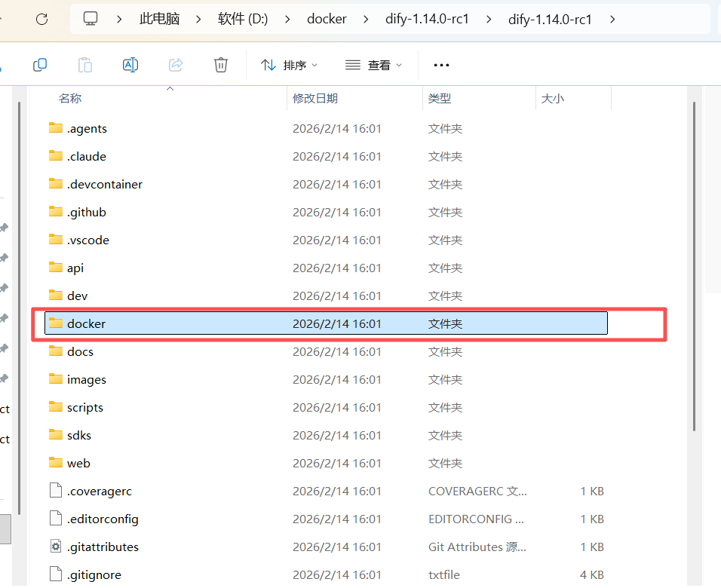Select the .agents folder icon
Viewport: 721px width, 588px height.
(x=56, y=128)
